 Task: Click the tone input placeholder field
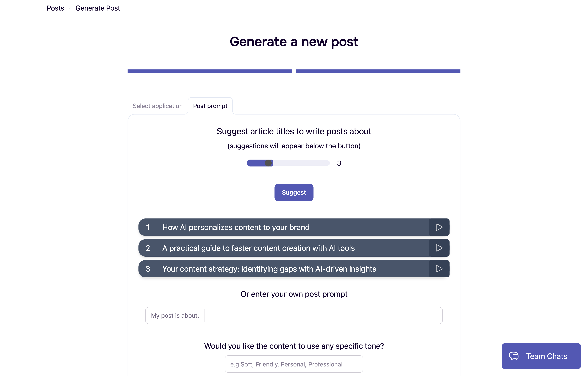(x=294, y=364)
